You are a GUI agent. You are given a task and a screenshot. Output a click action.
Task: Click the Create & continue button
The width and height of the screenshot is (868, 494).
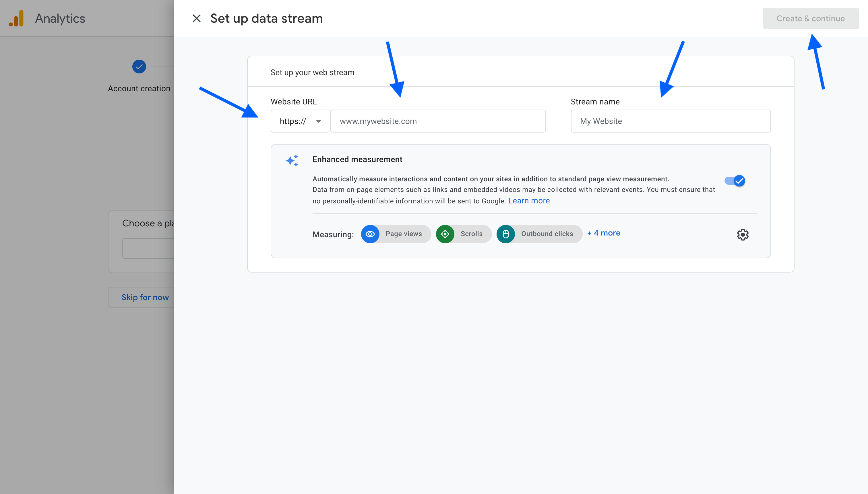[x=810, y=18]
